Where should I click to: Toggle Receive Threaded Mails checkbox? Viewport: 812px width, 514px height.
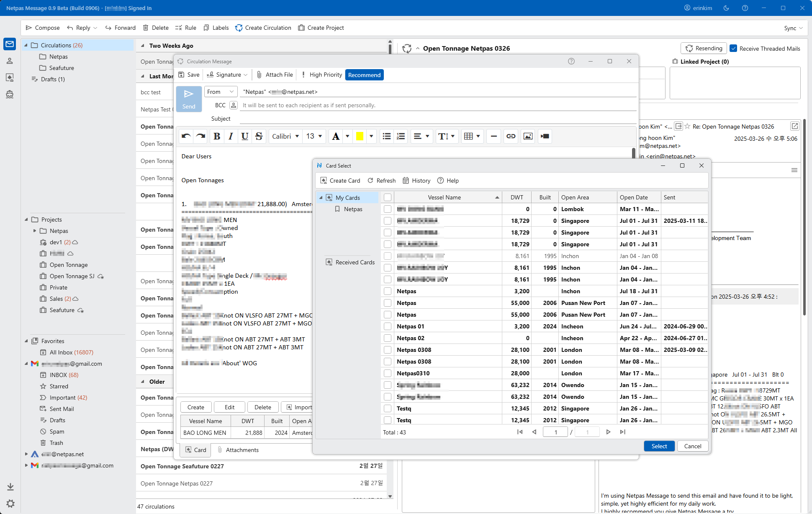coord(733,49)
